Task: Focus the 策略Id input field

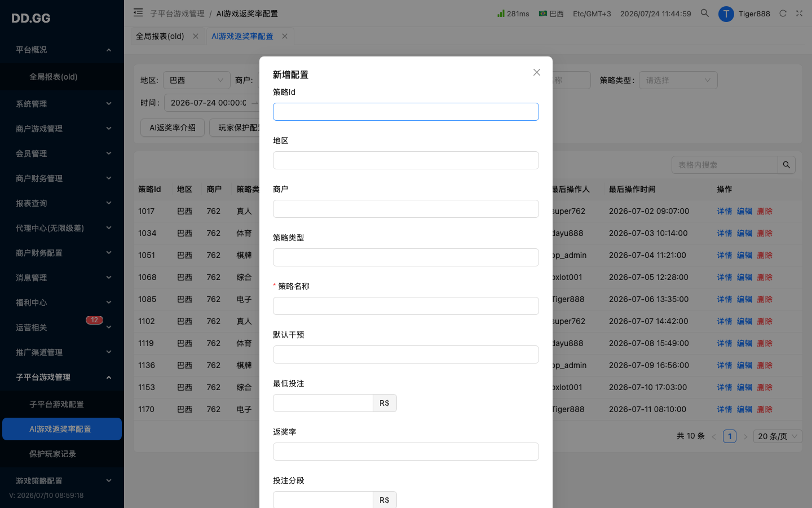Action: pyautogui.click(x=406, y=112)
